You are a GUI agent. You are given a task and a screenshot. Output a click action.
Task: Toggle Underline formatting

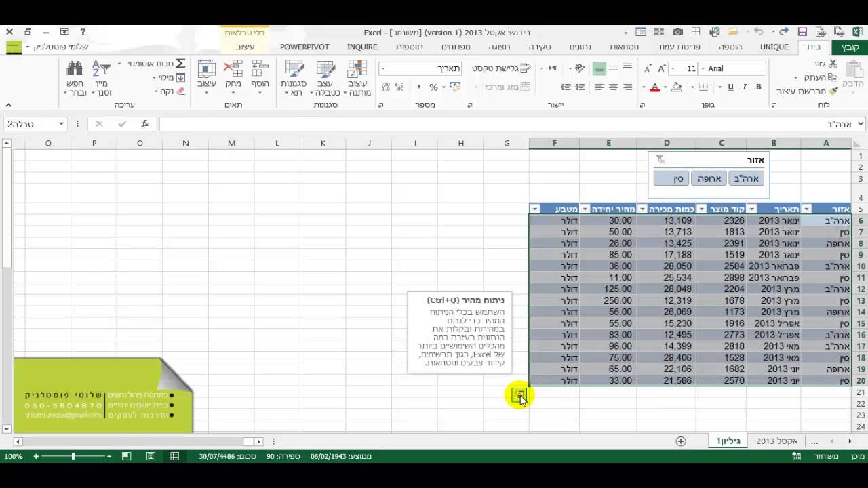point(730,87)
